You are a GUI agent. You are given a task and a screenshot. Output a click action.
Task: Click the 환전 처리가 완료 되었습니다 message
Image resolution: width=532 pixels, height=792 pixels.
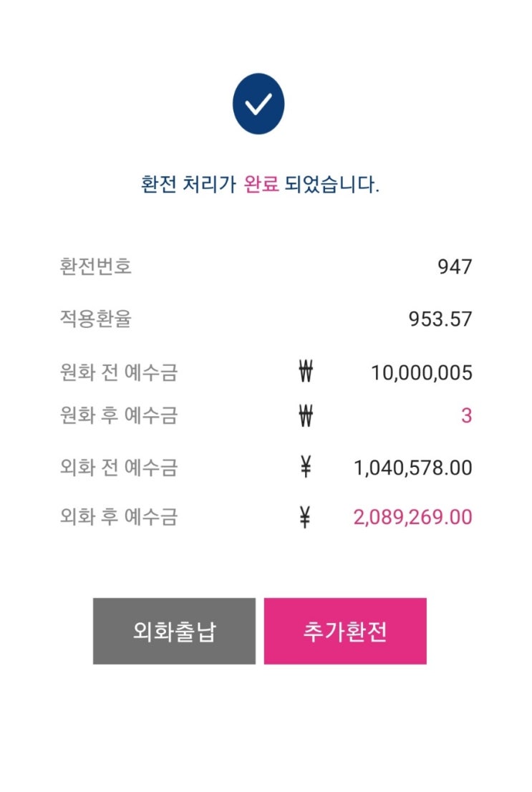[x=261, y=185]
